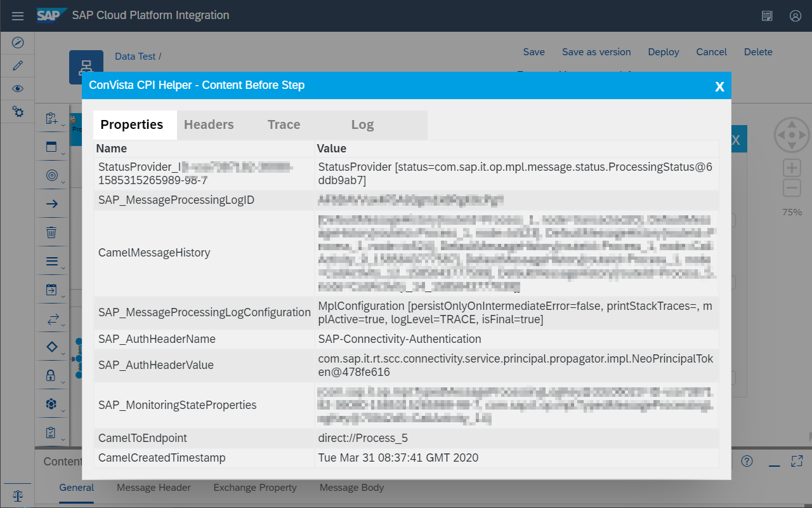Open Settings via the gears icon
This screenshot has height=508, width=812.
18,112
